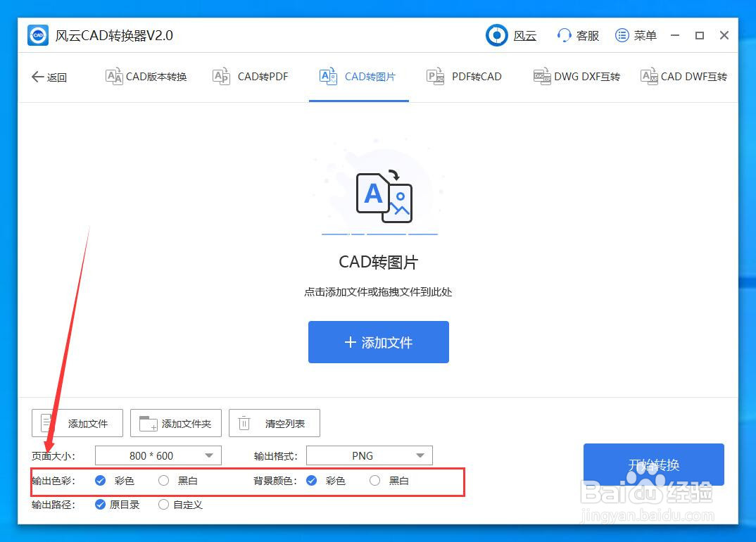Select the 添加文件夹 folder icon
Image resolution: width=756 pixels, height=542 pixels.
[148, 423]
